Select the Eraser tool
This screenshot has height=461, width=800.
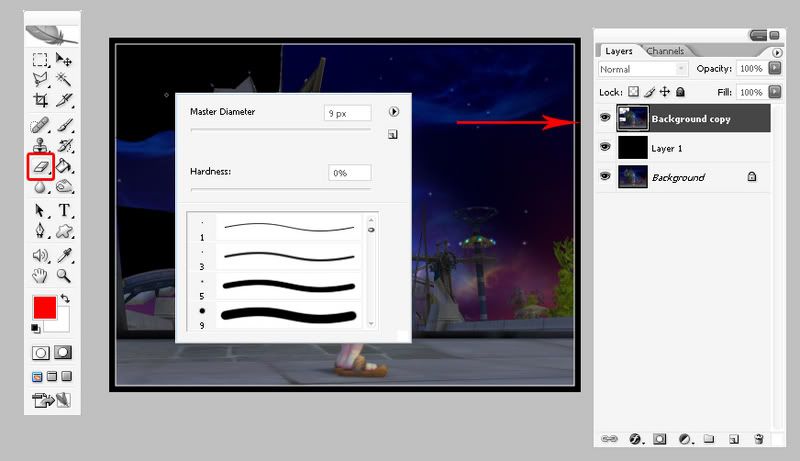click(x=40, y=166)
